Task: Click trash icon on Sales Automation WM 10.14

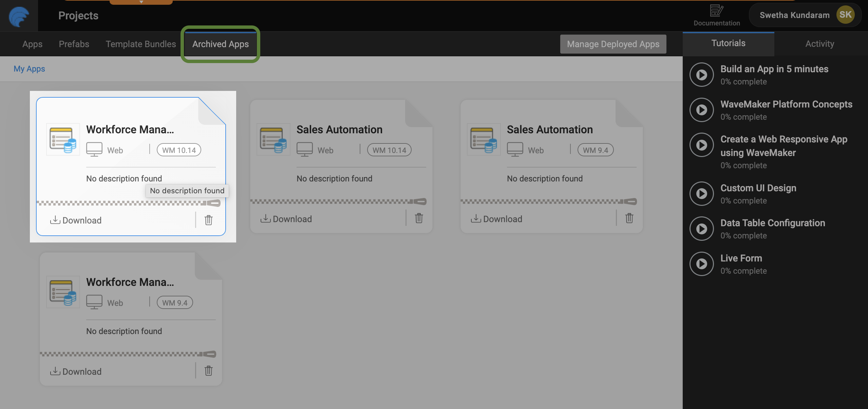Action: click(419, 218)
